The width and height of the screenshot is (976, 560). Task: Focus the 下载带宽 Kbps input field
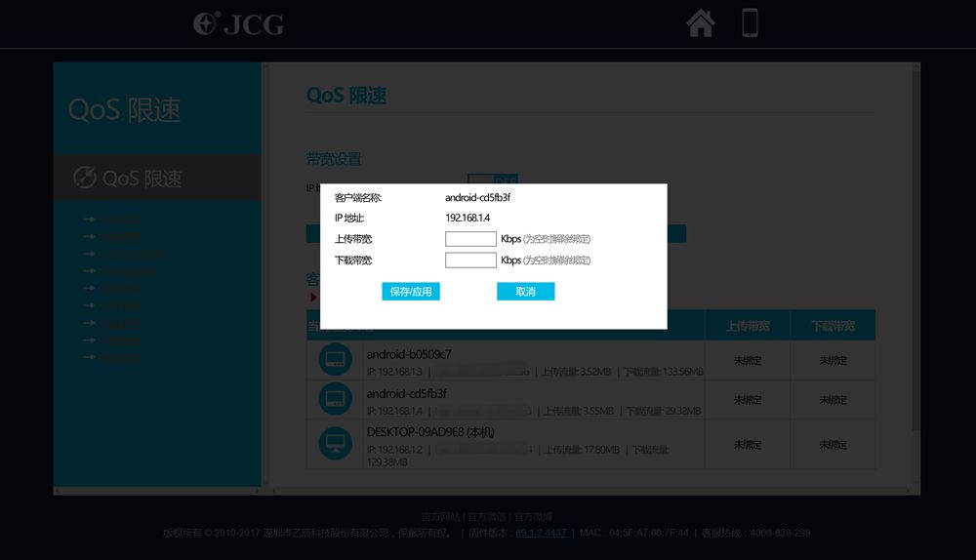click(x=470, y=260)
